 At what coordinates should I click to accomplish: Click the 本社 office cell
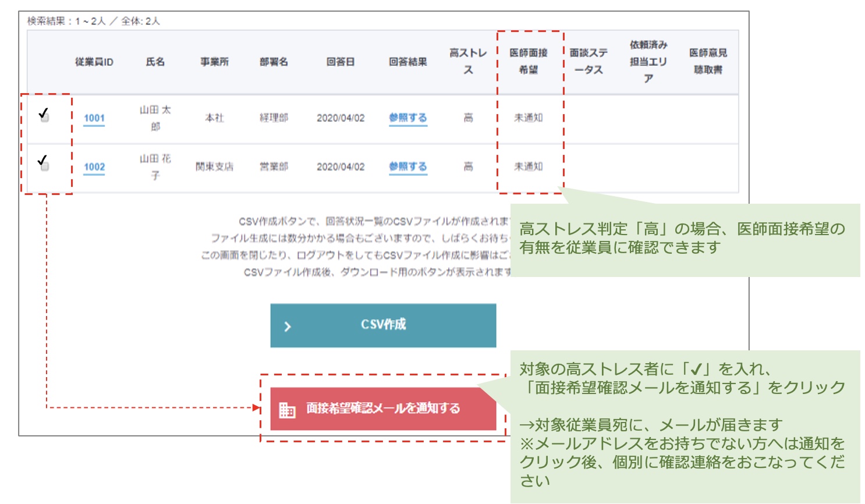215,118
